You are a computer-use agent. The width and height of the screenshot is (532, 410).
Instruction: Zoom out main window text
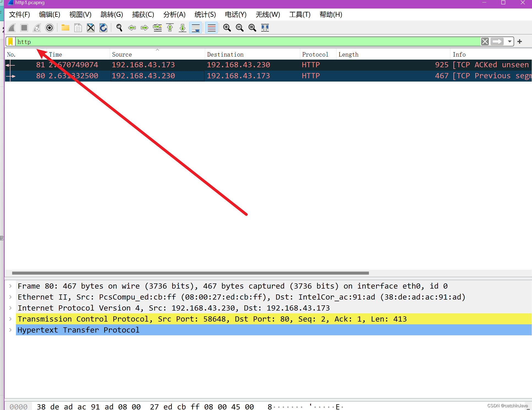[x=239, y=28]
